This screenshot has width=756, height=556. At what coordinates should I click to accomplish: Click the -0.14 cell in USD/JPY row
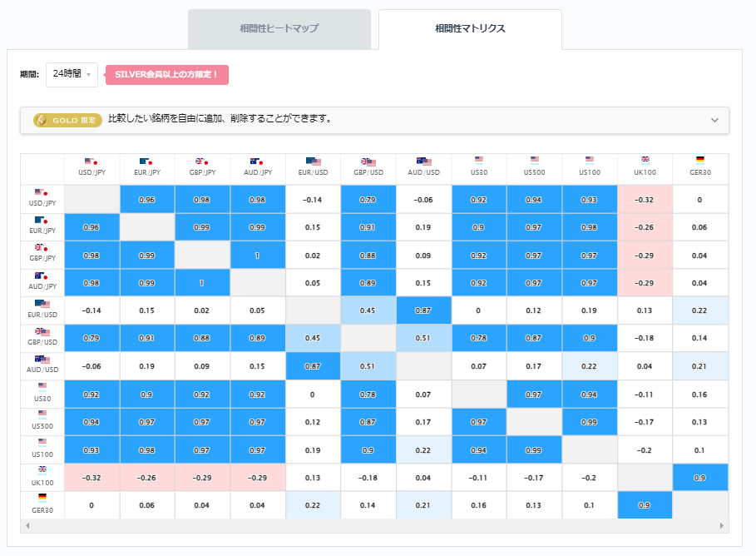point(313,199)
